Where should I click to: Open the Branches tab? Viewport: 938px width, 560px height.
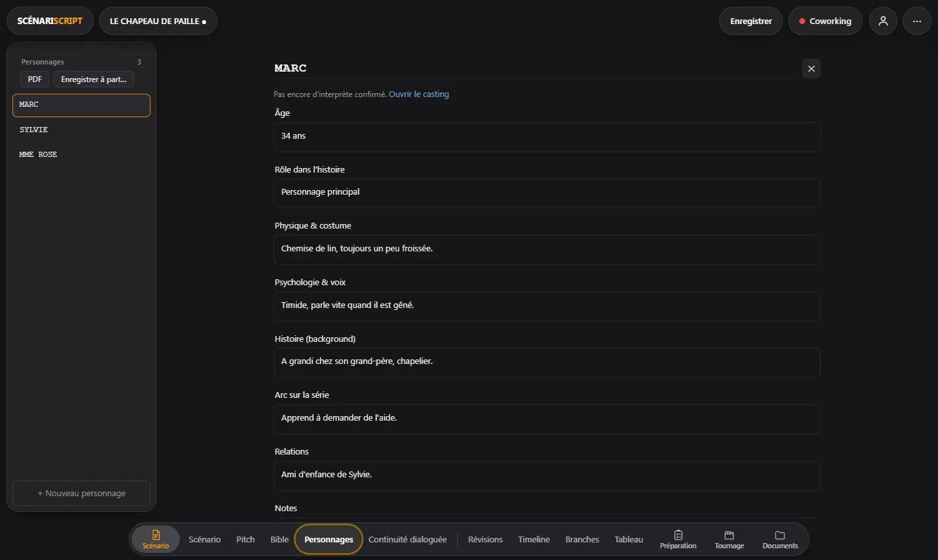click(582, 539)
